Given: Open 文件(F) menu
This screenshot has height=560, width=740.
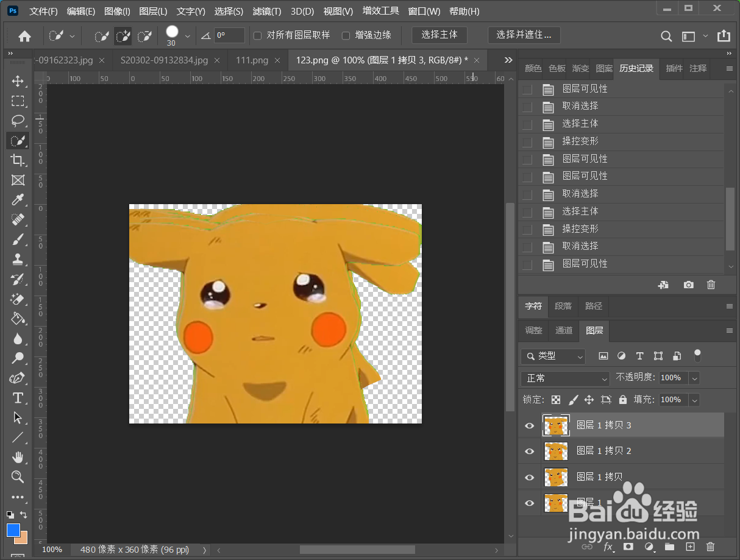Looking at the screenshot, I should click(x=43, y=12).
